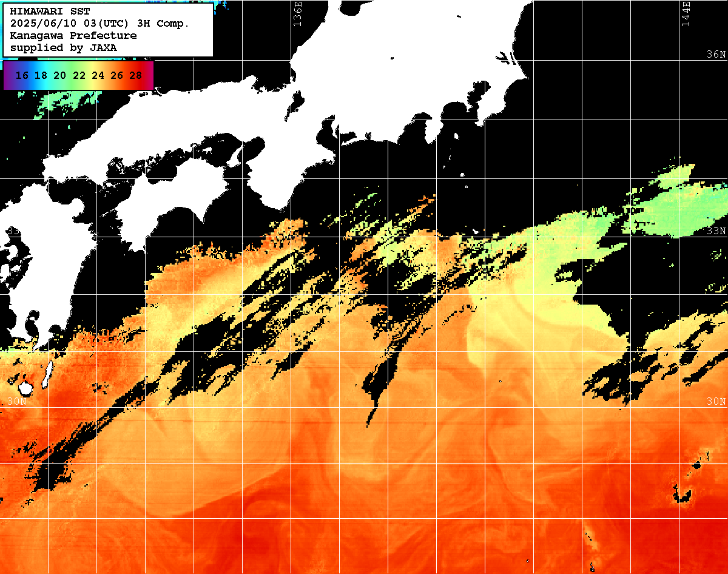Click the 144E longitude label
This screenshot has height=574, width=728.
[x=686, y=13]
